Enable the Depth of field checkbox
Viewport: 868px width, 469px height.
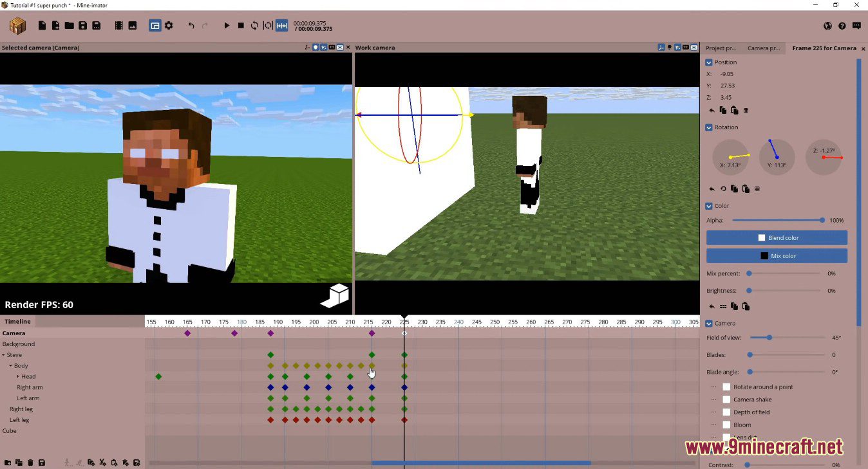click(726, 412)
